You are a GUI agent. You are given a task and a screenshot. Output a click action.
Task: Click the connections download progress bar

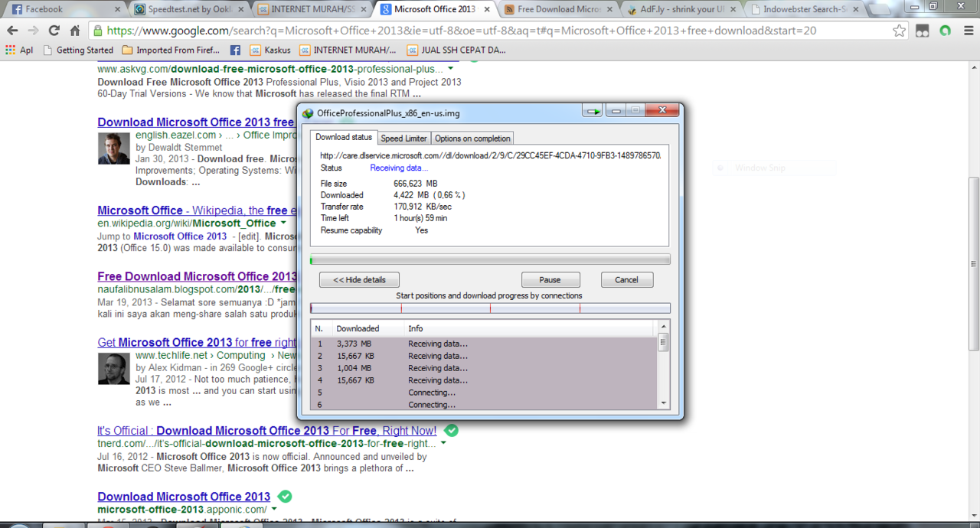click(490, 308)
